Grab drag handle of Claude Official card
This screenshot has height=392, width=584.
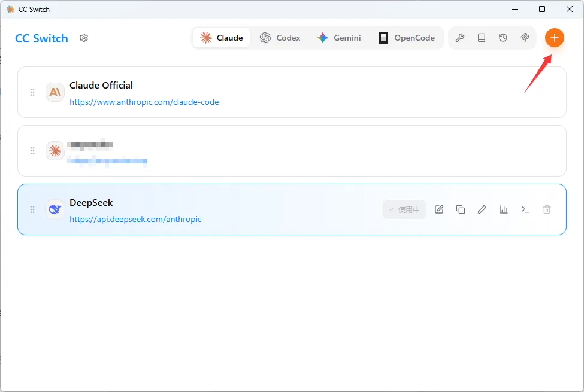tap(32, 92)
